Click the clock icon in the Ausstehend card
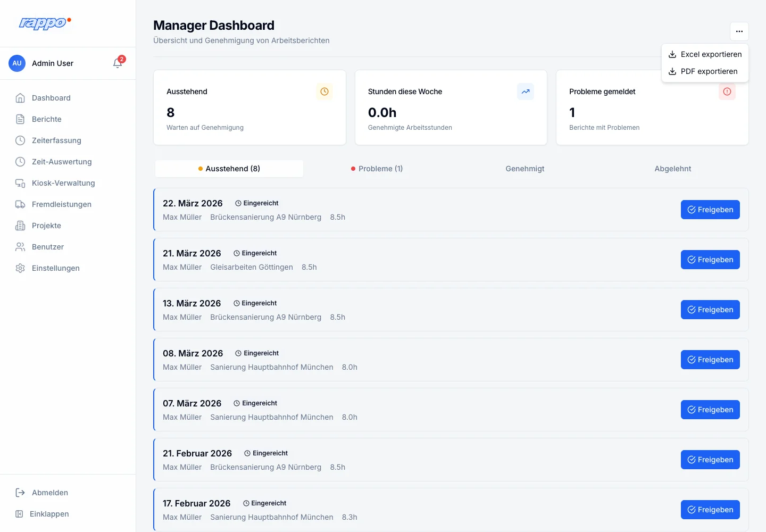766x532 pixels. tap(324, 92)
